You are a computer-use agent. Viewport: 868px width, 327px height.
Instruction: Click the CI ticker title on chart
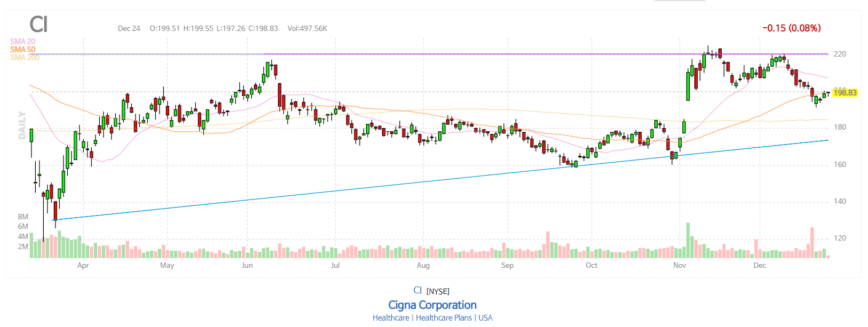pyautogui.click(x=38, y=25)
